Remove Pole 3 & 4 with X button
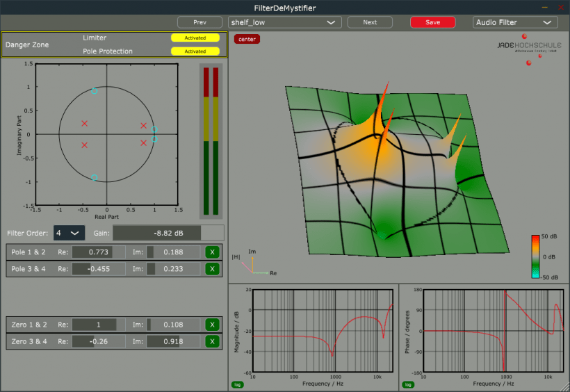570x392 pixels. 212,268
